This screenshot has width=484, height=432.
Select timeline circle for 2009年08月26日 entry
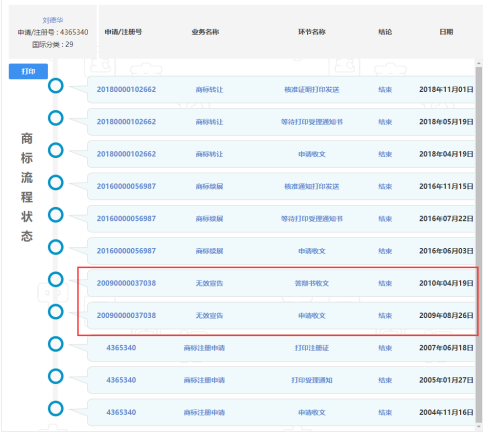(x=56, y=312)
